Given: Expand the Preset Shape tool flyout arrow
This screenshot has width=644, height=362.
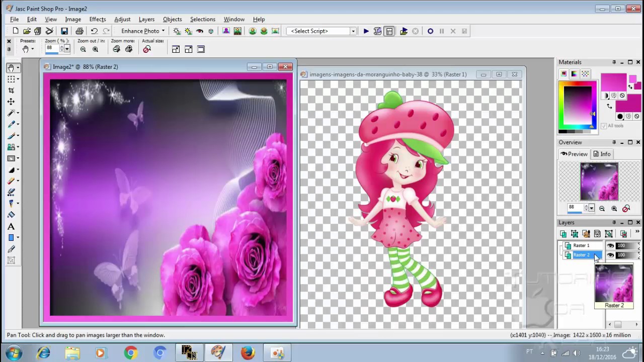Looking at the screenshot, I should point(18,237).
